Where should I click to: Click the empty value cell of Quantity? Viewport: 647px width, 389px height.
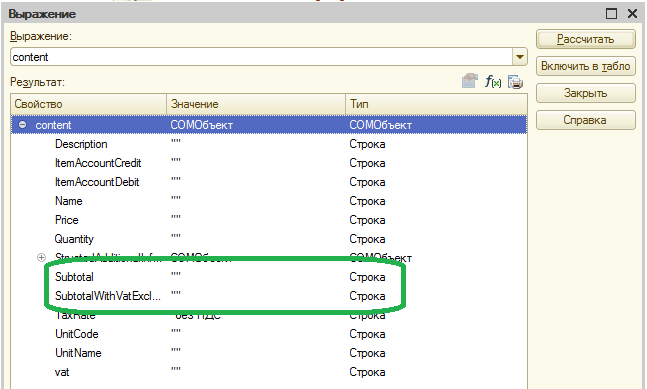click(256, 239)
